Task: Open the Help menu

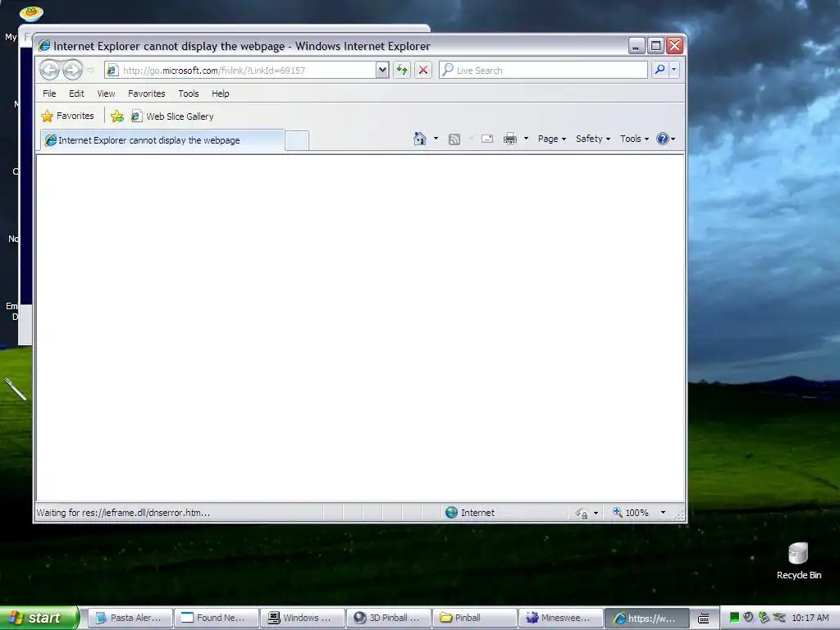Action: (x=220, y=94)
